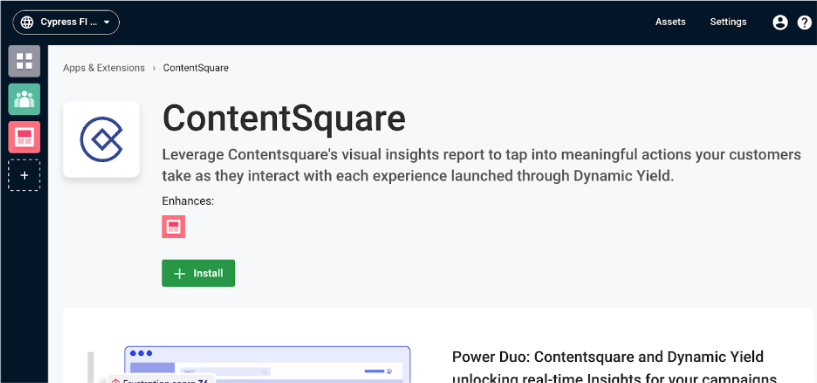This screenshot has height=383, width=817.
Task: Click the help question mark icon
Action: coord(804,22)
